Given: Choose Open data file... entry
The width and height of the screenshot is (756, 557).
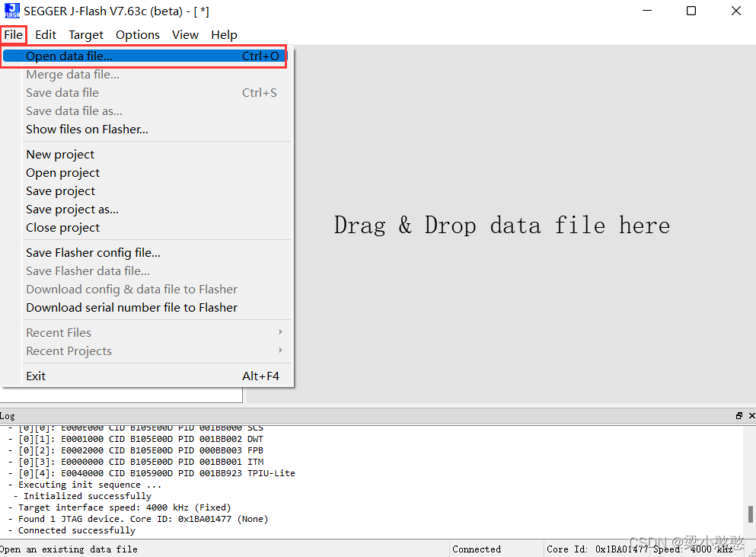Looking at the screenshot, I should pyautogui.click(x=144, y=56).
